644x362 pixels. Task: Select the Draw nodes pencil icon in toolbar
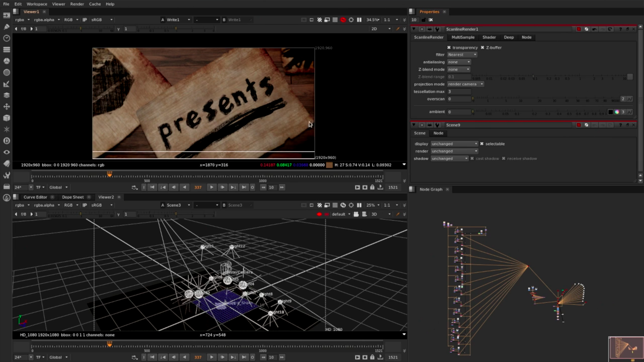tap(6, 27)
